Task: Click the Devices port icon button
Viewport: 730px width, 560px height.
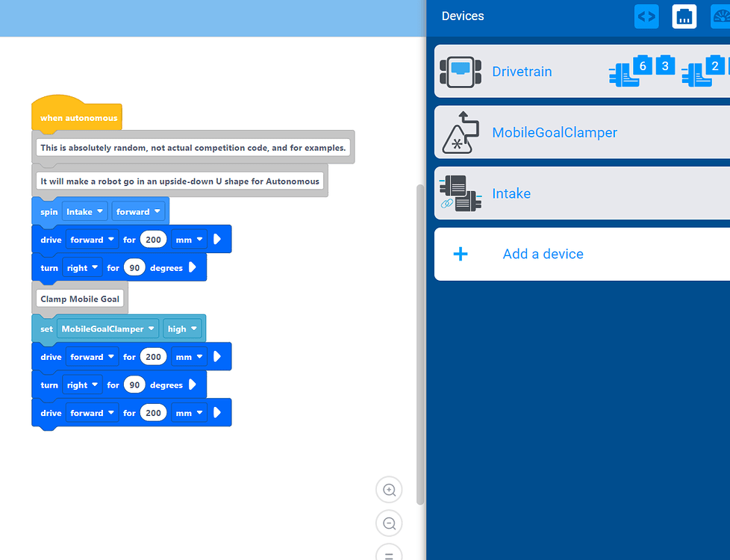Action: pyautogui.click(x=684, y=16)
